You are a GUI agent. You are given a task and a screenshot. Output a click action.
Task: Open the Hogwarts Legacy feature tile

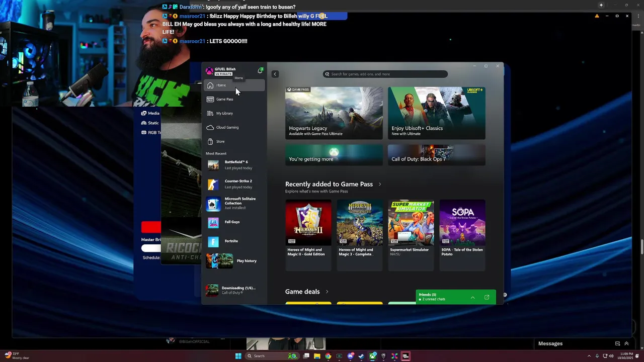coord(334,113)
